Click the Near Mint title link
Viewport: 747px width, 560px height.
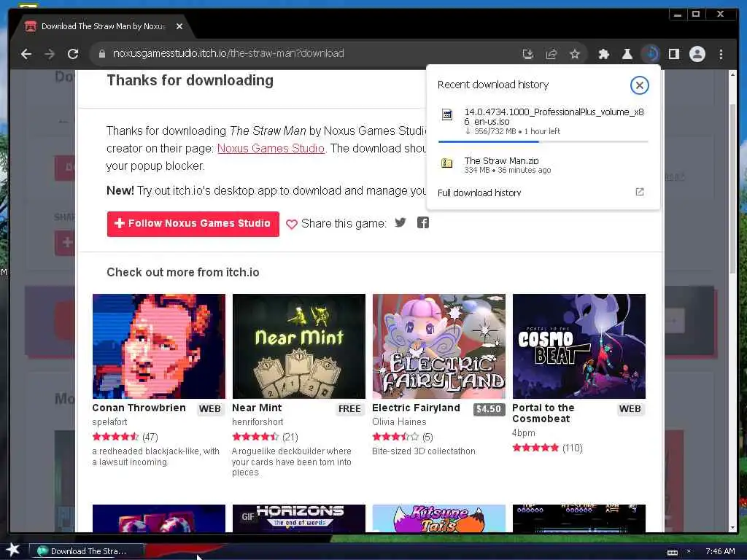tap(257, 408)
